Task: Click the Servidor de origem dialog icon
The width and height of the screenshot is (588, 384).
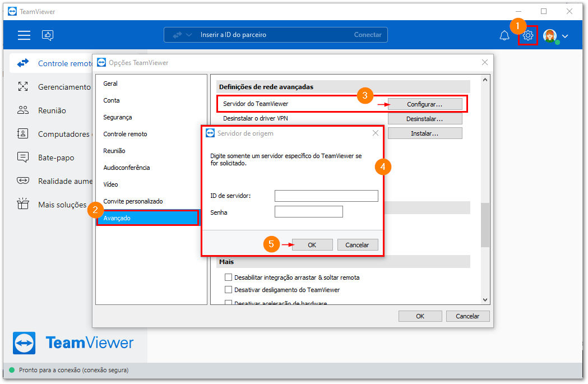Action: tap(210, 133)
